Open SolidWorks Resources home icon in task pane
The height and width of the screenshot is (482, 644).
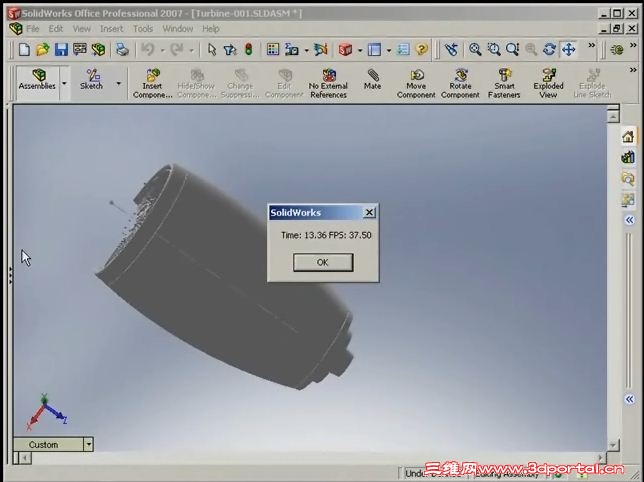click(628, 136)
